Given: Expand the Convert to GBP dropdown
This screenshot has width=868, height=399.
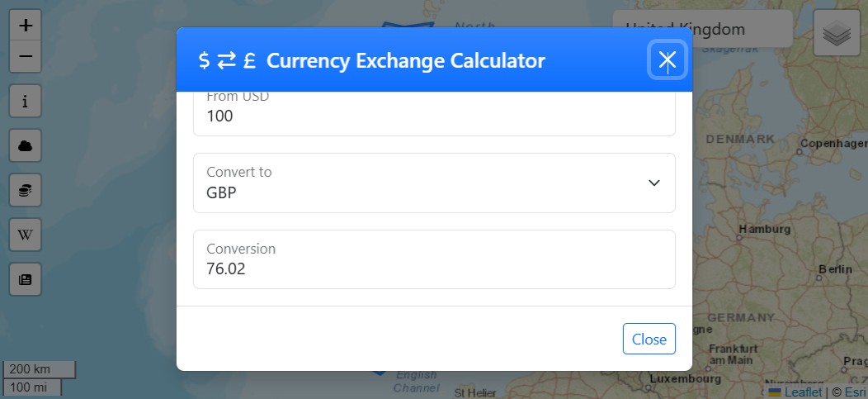Looking at the screenshot, I should click(434, 183).
